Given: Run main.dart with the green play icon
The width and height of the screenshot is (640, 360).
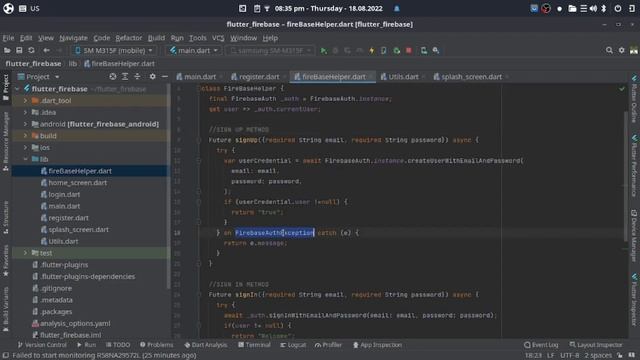Looking at the screenshot, I should click(324, 51).
